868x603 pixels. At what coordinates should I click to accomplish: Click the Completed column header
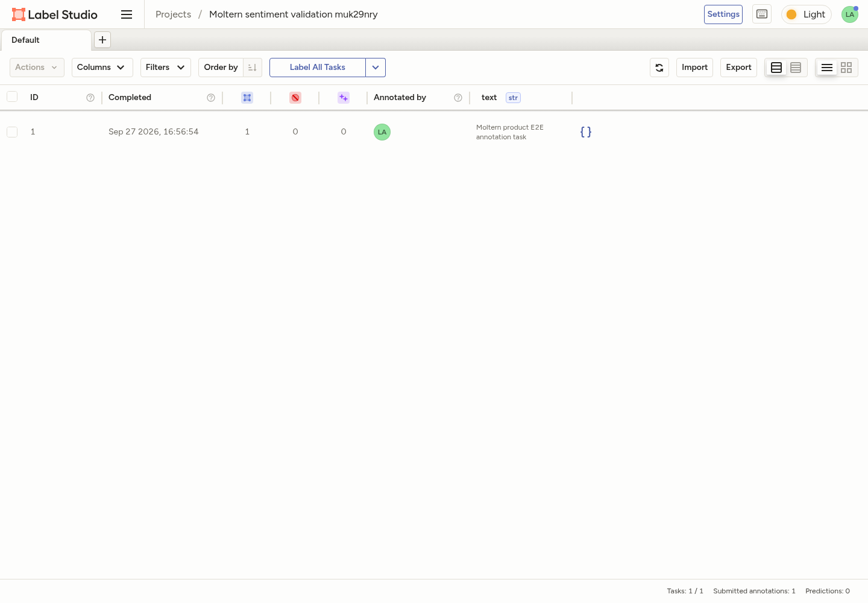tap(130, 98)
